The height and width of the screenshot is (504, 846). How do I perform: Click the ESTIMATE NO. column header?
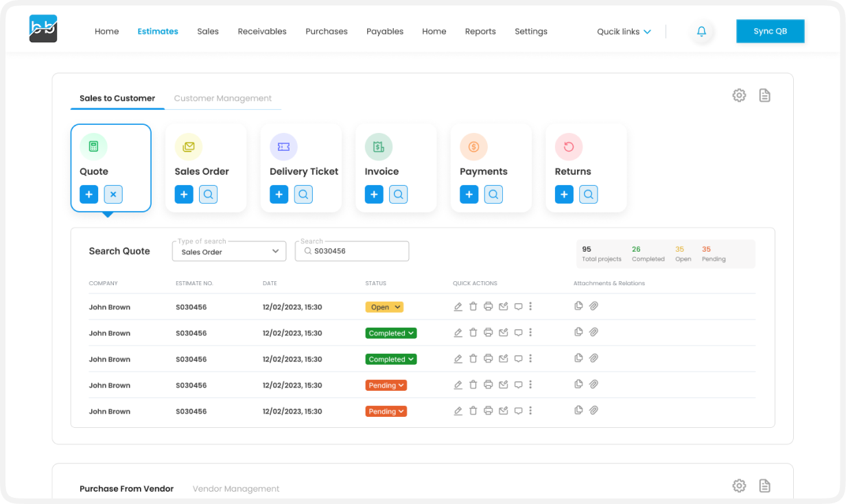(x=194, y=283)
